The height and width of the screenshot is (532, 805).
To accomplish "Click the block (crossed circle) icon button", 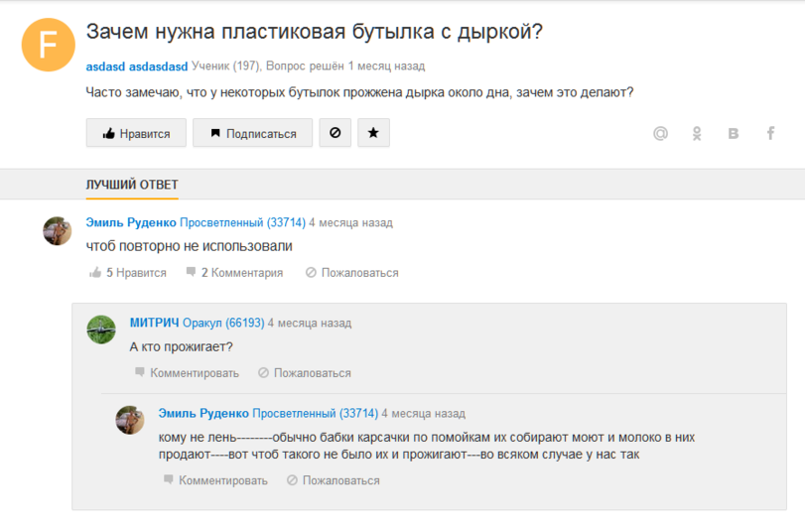I will (335, 133).
